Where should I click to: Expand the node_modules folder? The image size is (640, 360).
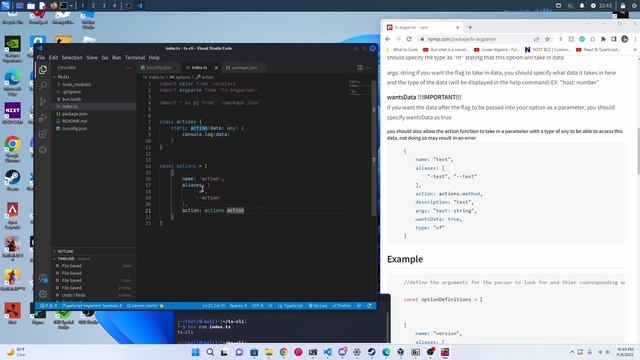pyautogui.click(x=76, y=84)
